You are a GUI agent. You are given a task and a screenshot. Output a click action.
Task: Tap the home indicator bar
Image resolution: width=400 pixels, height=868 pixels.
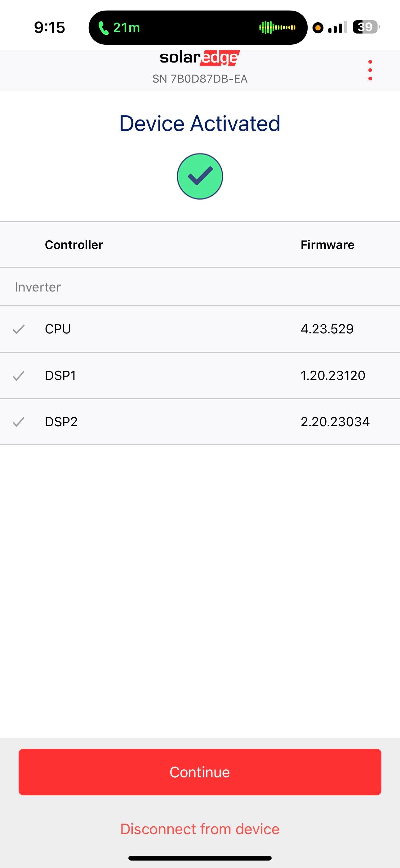tap(200, 858)
